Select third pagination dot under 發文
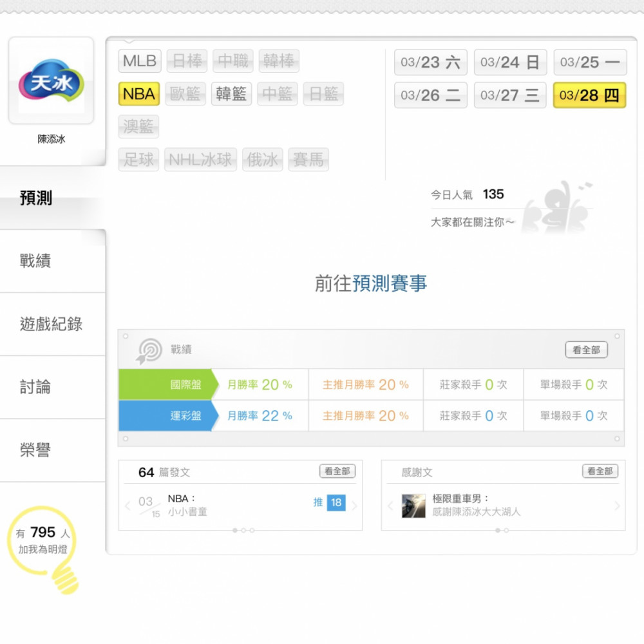 coord(252,530)
